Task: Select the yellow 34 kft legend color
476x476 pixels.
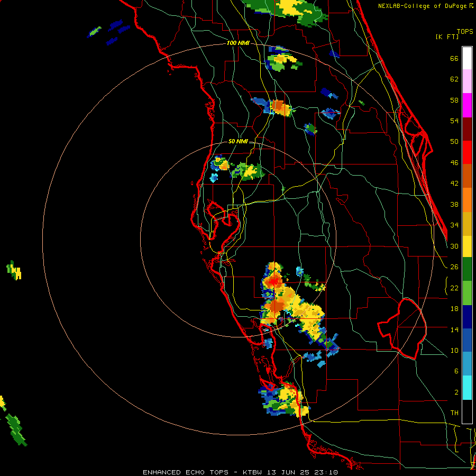Action: 467,247
